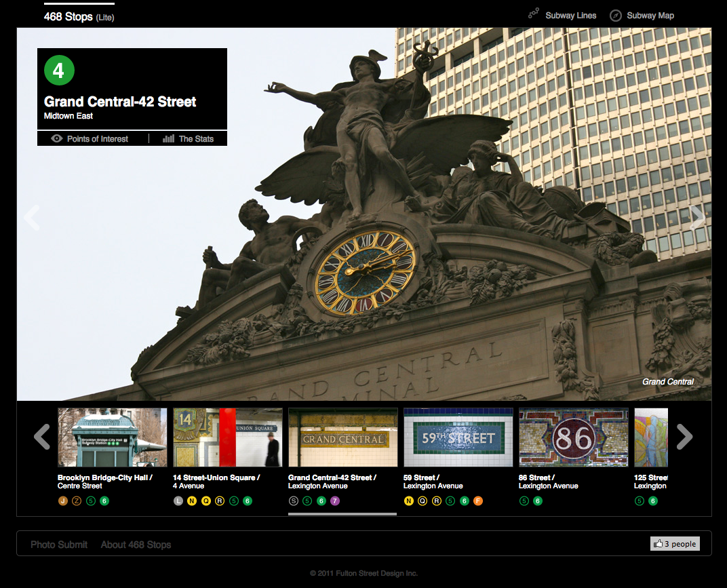Open the 468 Stops (Lite) home logo
Image resolution: width=727 pixels, height=588 pixels.
pyautogui.click(x=79, y=17)
